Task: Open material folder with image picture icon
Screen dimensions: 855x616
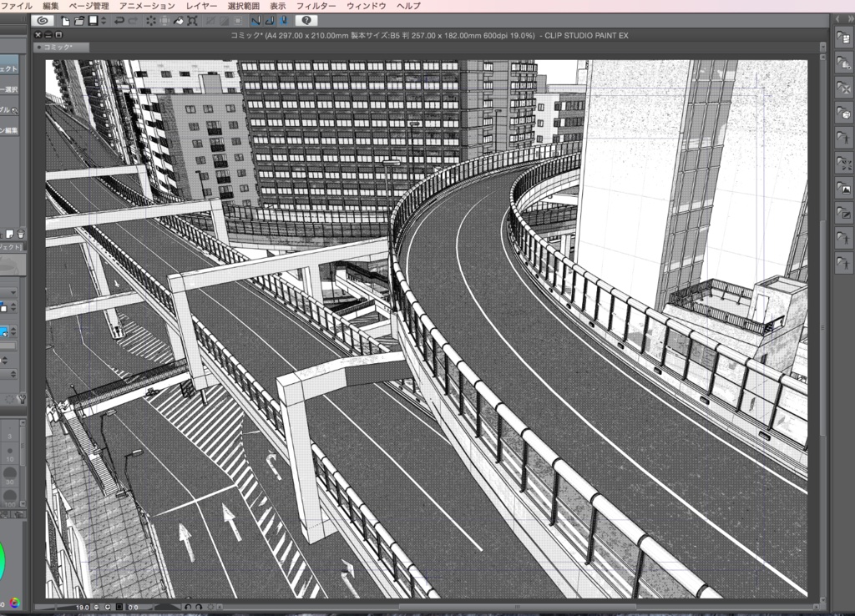Action: point(843,189)
